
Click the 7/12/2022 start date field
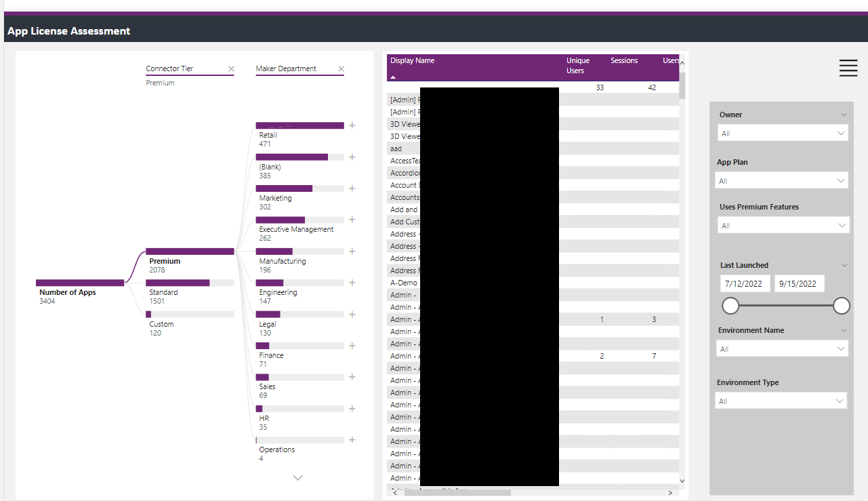point(745,283)
